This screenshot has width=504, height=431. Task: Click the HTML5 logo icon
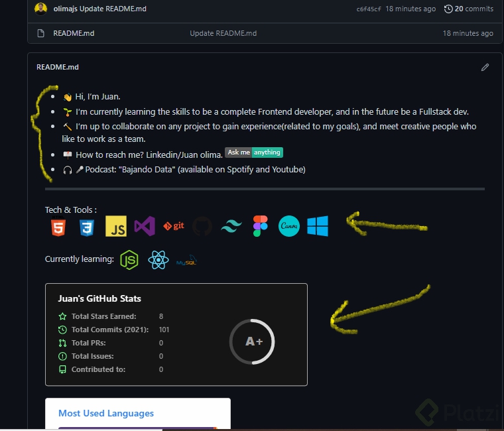pyautogui.click(x=58, y=226)
